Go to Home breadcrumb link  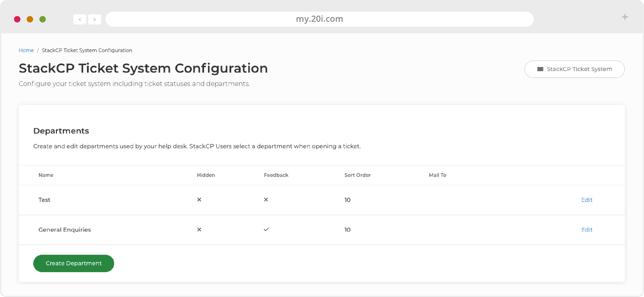click(26, 50)
